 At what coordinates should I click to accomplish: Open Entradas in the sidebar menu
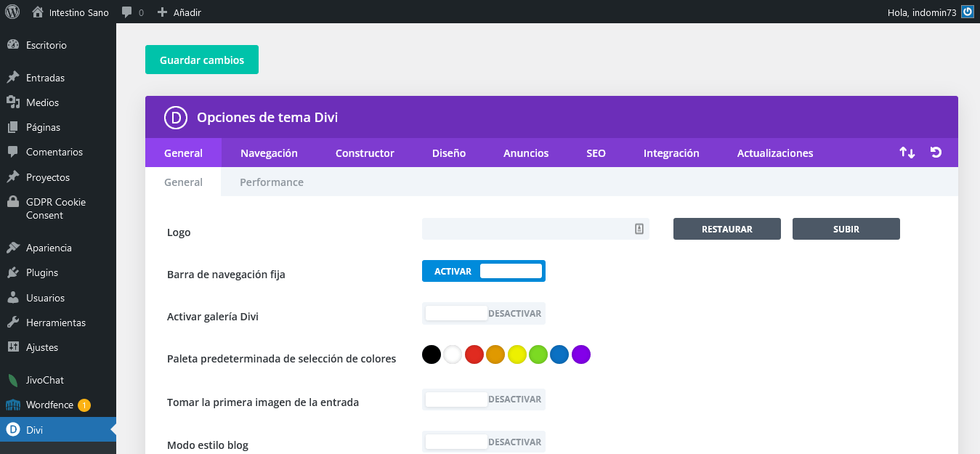[x=45, y=78]
